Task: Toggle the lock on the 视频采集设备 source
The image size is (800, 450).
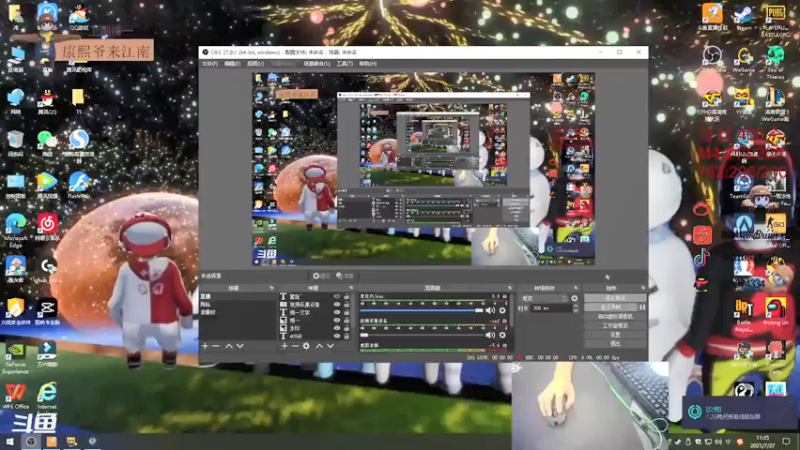Action: [x=346, y=305]
